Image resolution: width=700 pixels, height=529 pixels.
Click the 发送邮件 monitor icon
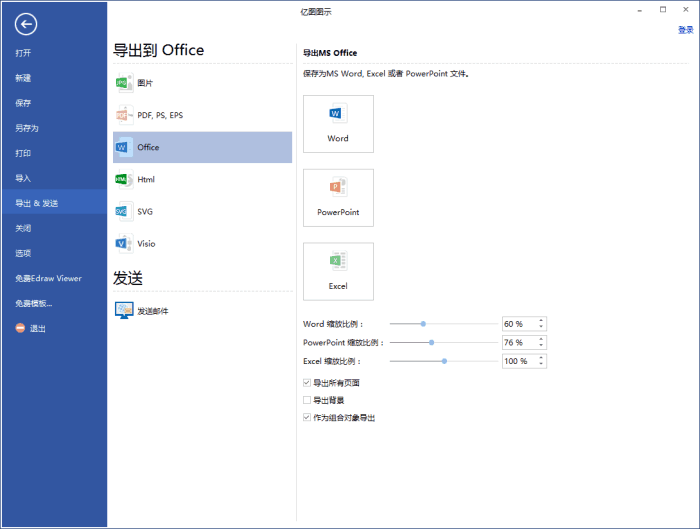click(124, 310)
